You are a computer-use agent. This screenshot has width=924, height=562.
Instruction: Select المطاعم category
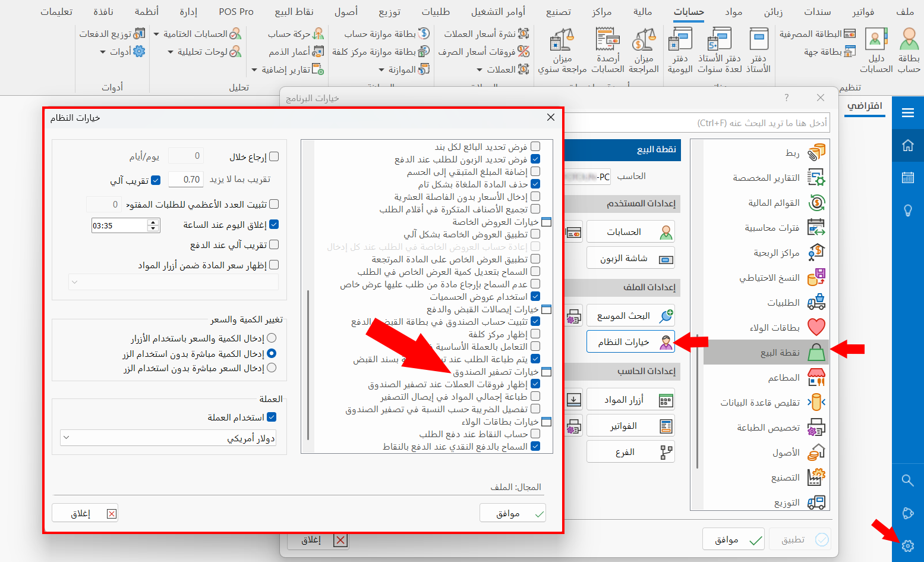(766, 378)
